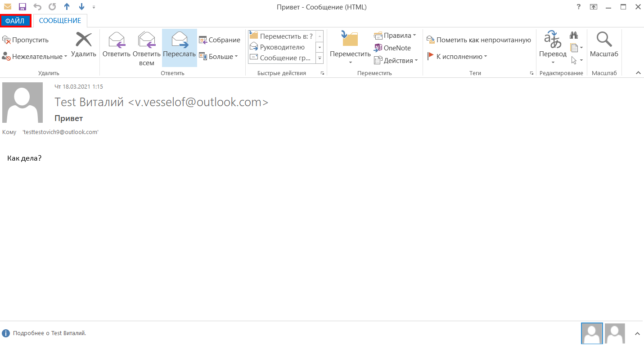Click the sender avatar picture

(x=23, y=103)
